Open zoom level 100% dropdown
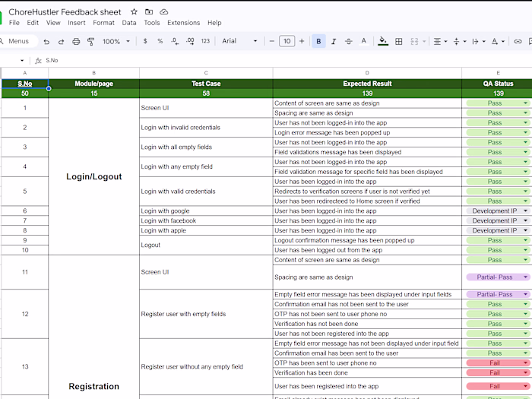This screenshot has width=532, height=399. pos(116,41)
